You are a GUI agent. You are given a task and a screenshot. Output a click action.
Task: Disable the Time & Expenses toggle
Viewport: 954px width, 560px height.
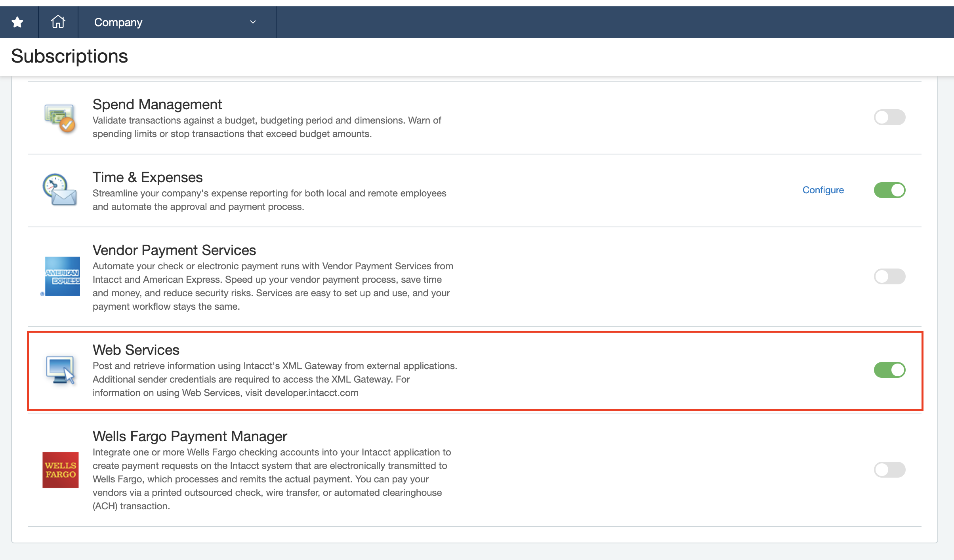coord(889,190)
